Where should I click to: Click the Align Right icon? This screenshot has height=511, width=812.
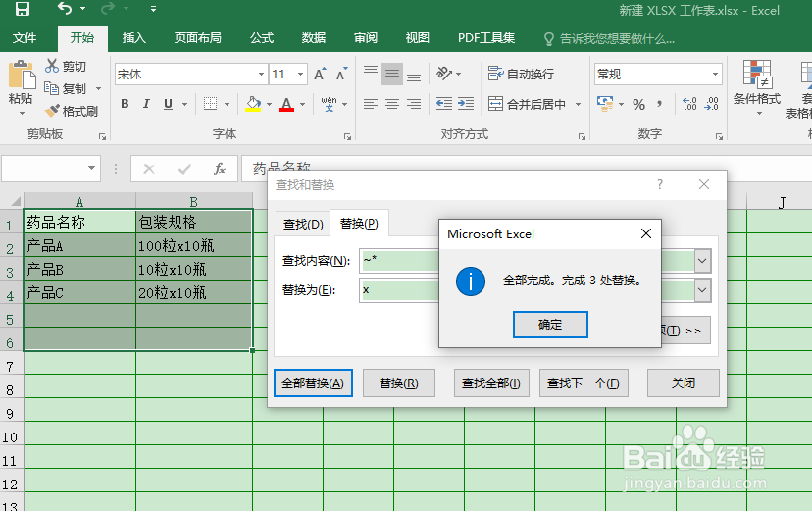tap(413, 104)
